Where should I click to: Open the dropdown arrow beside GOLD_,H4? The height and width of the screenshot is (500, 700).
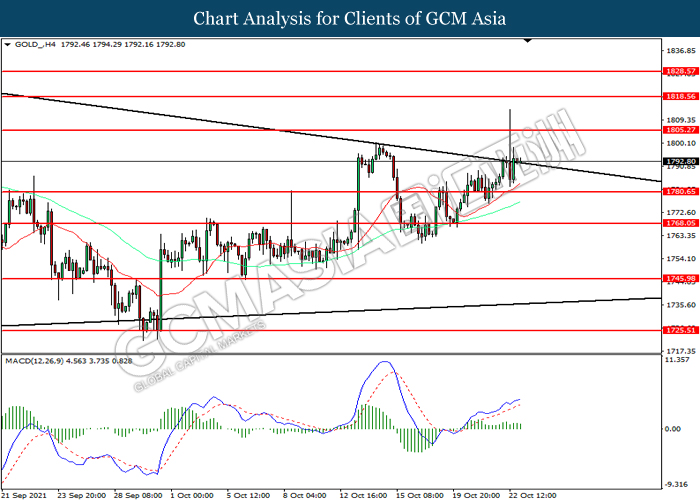8,45
